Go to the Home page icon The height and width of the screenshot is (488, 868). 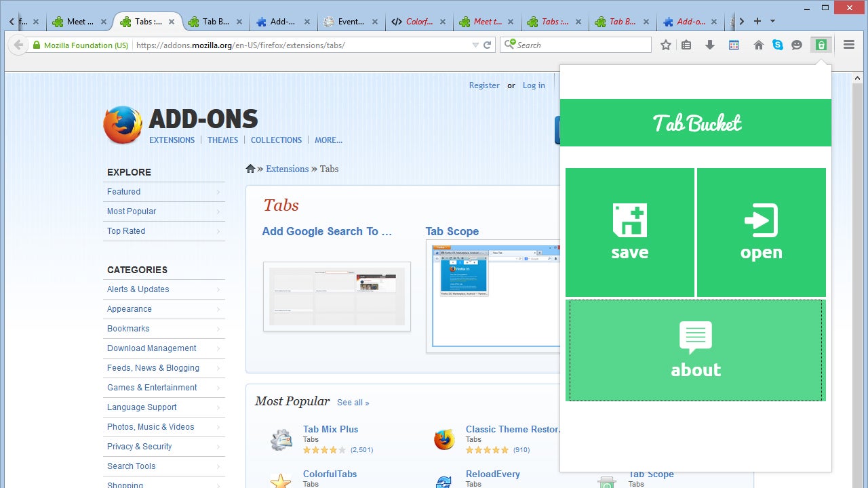[x=759, y=45]
